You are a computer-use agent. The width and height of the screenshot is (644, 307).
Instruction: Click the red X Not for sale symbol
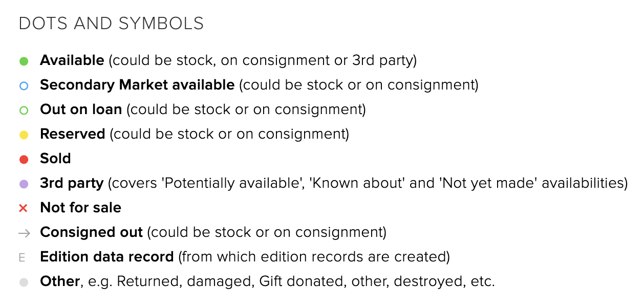(x=23, y=208)
